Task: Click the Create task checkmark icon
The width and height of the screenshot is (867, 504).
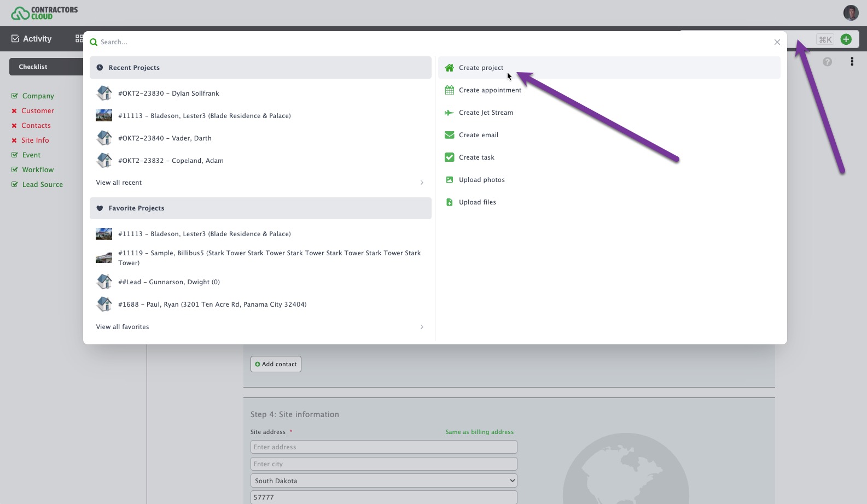Action: pyautogui.click(x=449, y=157)
